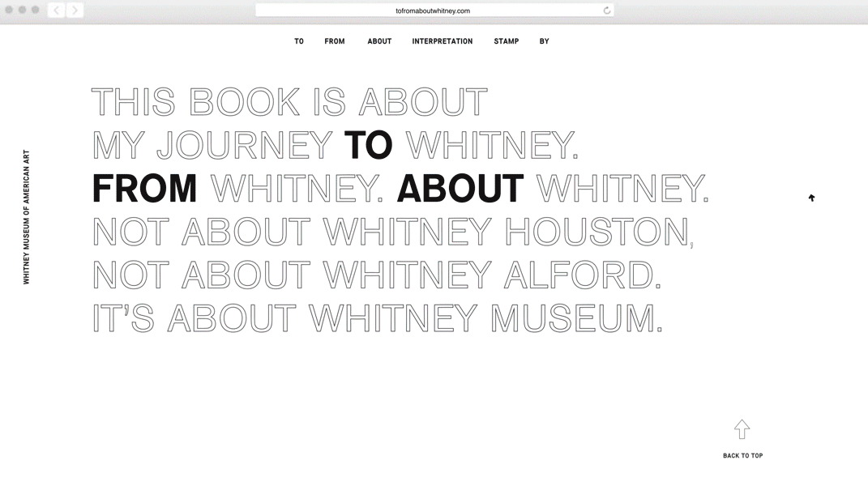Image resolution: width=868 pixels, height=486 pixels.
Task: Click the browser forward arrow button
Action: point(75,10)
